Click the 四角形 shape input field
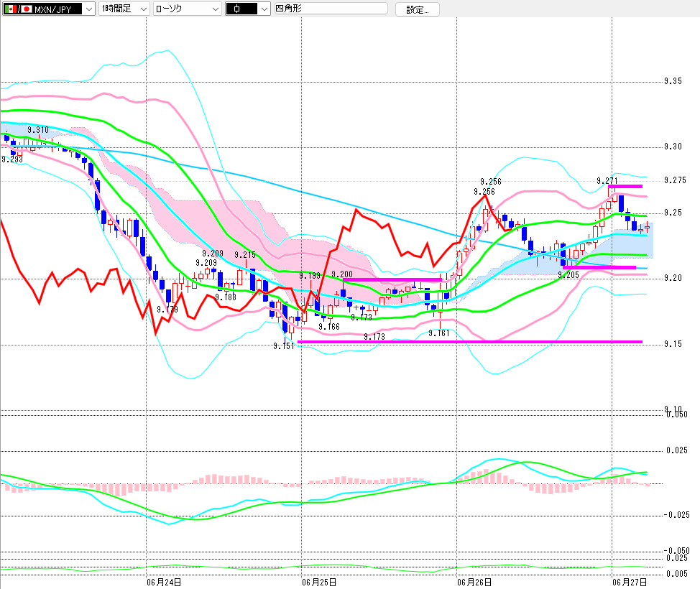The height and width of the screenshot is (589, 700). [x=331, y=9]
